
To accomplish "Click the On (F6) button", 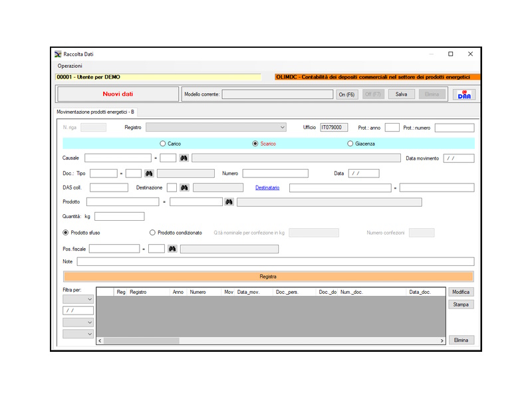I will (x=346, y=94).
